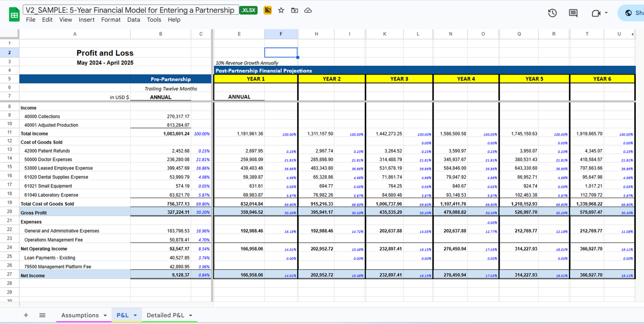Check the cloud document status icon
Image resolution: width=644 pixels, height=324 pixels.
[x=308, y=10]
